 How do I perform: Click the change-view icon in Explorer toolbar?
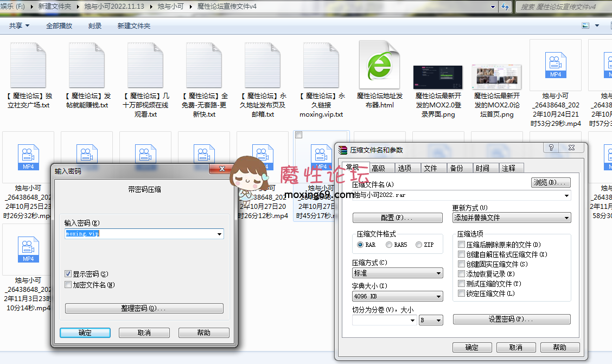pyautogui.click(x=586, y=25)
